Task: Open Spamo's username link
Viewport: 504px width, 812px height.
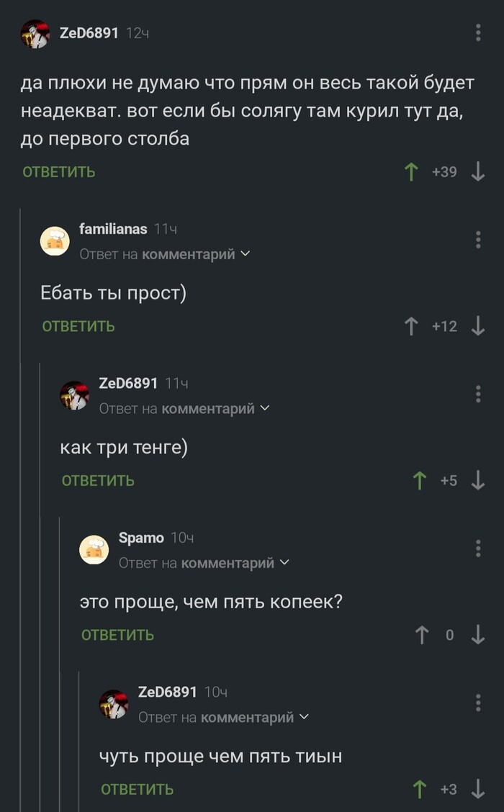Action: pyautogui.click(x=142, y=537)
